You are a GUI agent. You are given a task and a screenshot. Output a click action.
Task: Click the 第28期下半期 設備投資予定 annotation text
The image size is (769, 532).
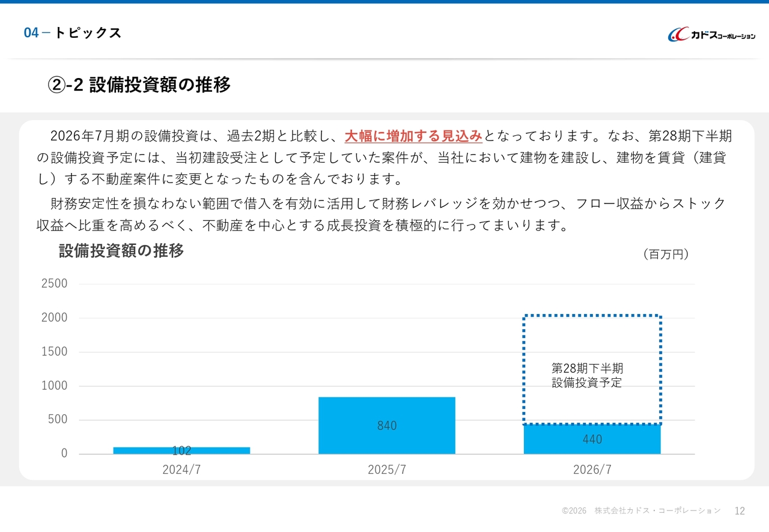587,375
